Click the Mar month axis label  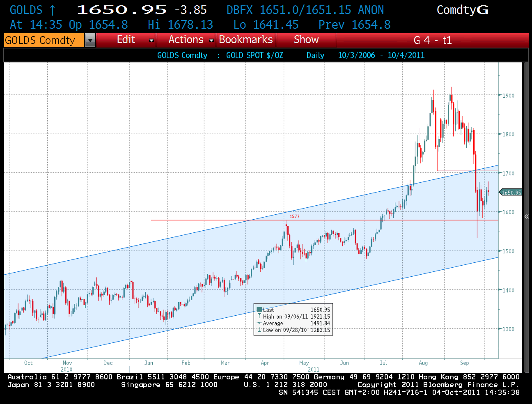point(225,363)
